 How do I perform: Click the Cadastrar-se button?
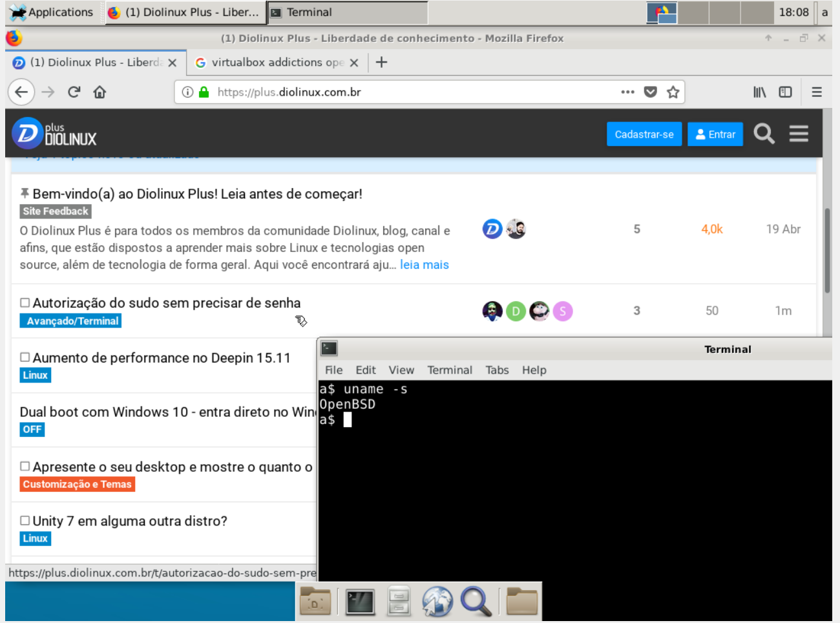(644, 134)
